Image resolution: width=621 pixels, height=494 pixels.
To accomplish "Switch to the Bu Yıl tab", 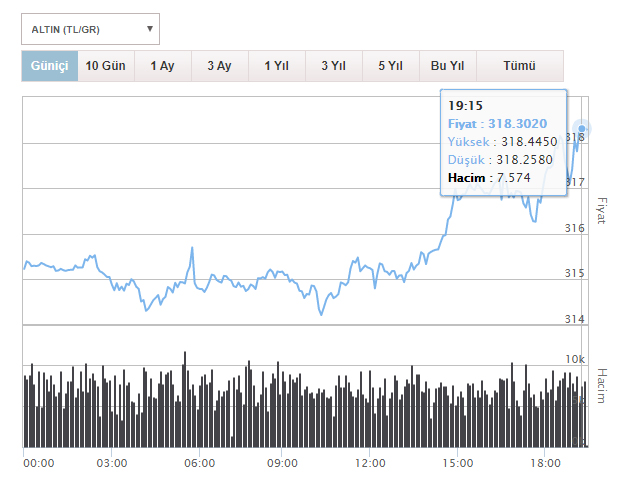I will (x=448, y=66).
